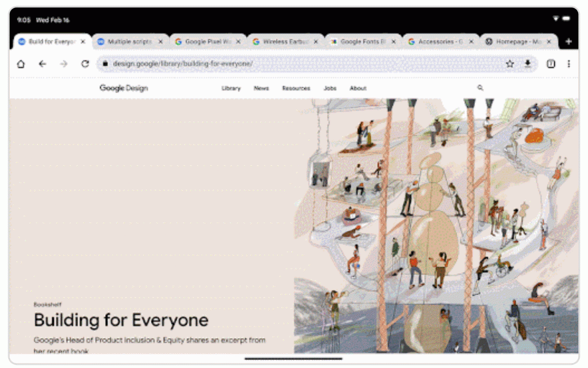Click the Building for Everyone illustration

pos(436,226)
